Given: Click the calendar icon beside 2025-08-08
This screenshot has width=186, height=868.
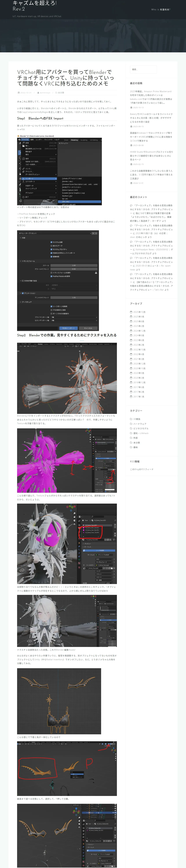Looking at the screenshot, I should (x=131, y=145).
